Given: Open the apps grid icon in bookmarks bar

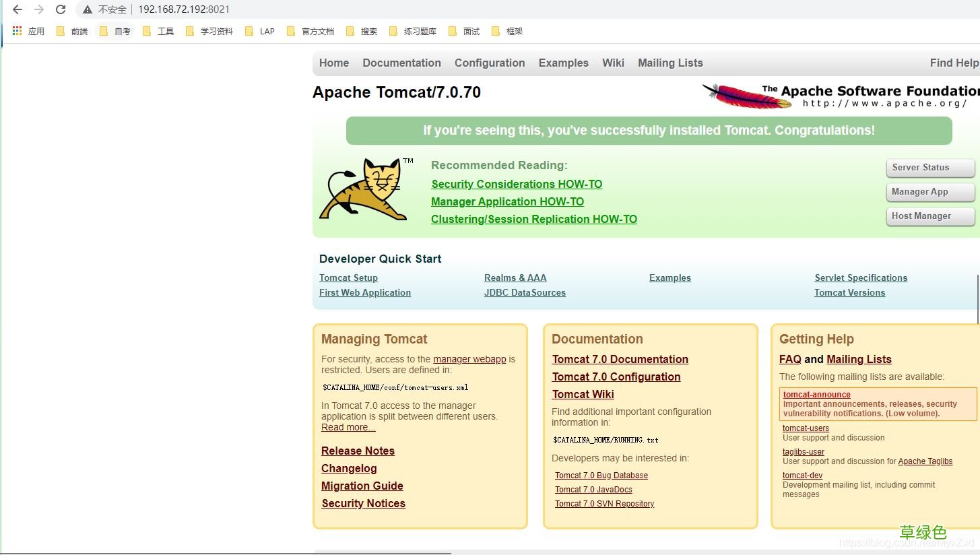Looking at the screenshot, I should (x=18, y=31).
